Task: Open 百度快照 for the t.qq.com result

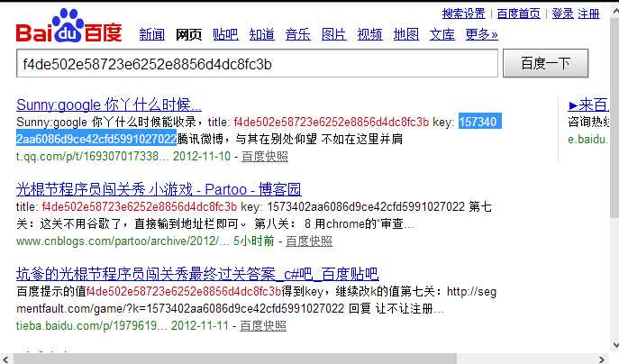Action: 265,157
